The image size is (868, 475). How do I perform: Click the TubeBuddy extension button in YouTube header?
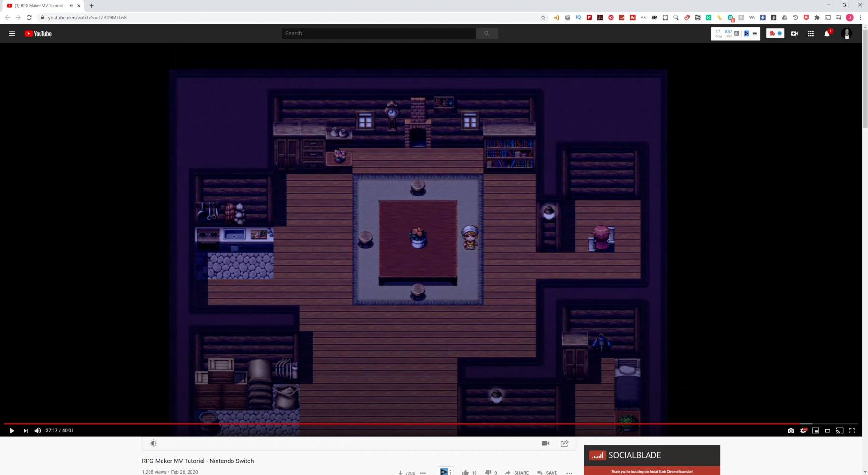(x=775, y=33)
